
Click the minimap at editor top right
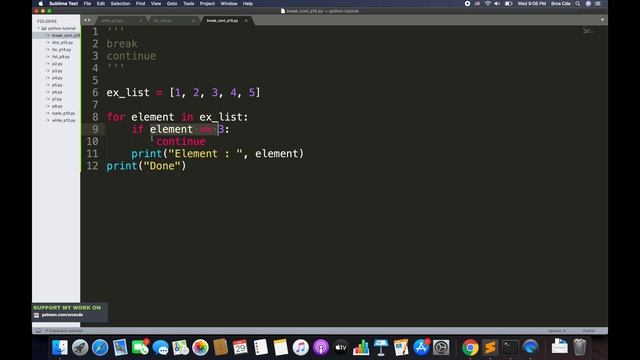click(x=588, y=31)
